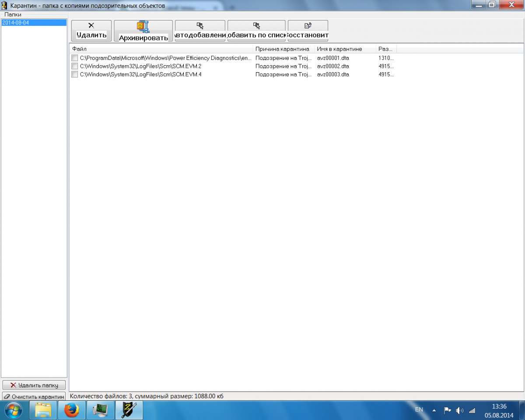Check the box for the Power Efficiency Diagnostics file
525x420 pixels.
point(75,58)
